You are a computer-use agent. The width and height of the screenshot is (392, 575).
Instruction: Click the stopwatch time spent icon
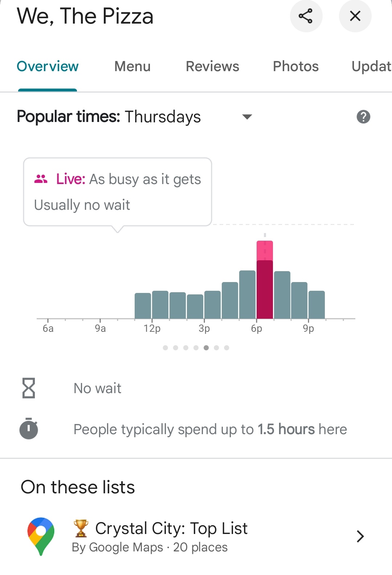coord(29,429)
